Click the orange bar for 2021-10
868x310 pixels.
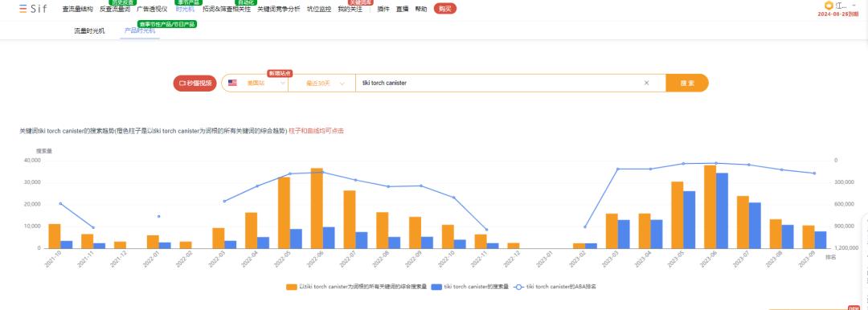[x=55, y=236]
